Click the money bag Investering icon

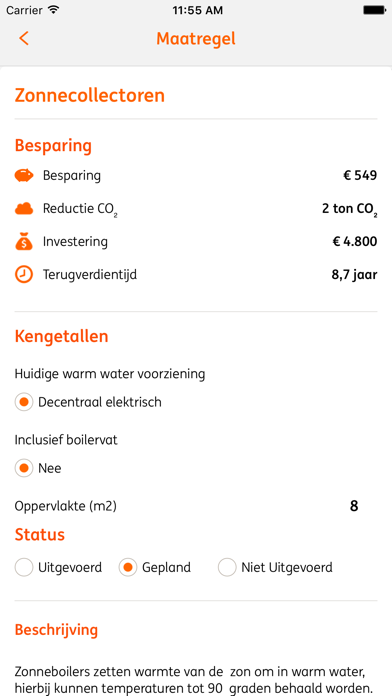tap(24, 242)
